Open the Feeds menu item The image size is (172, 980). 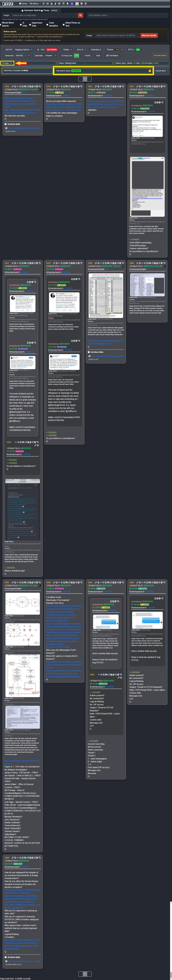(x=88, y=56)
